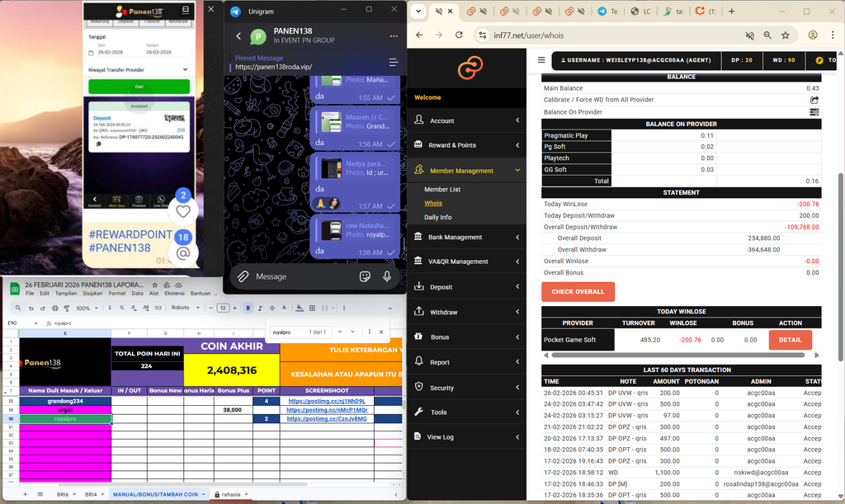
Task: Click DETAIL for Pocket Game Soft
Action: point(790,340)
